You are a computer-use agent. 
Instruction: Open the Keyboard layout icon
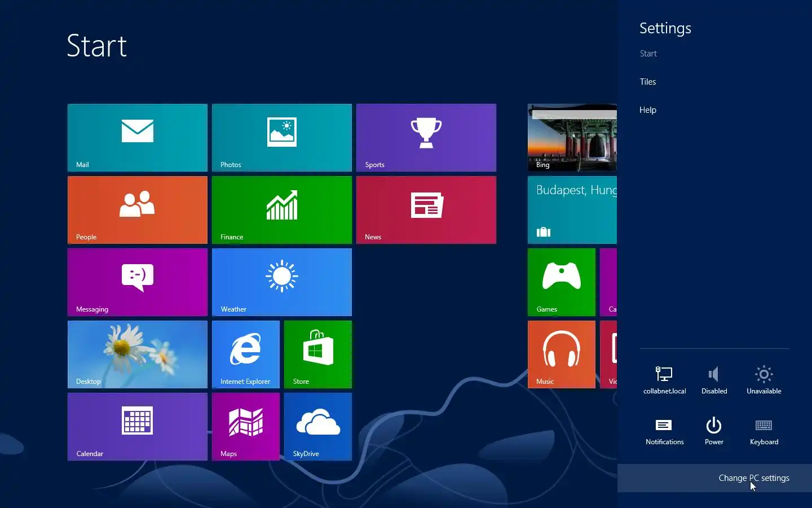point(764,431)
